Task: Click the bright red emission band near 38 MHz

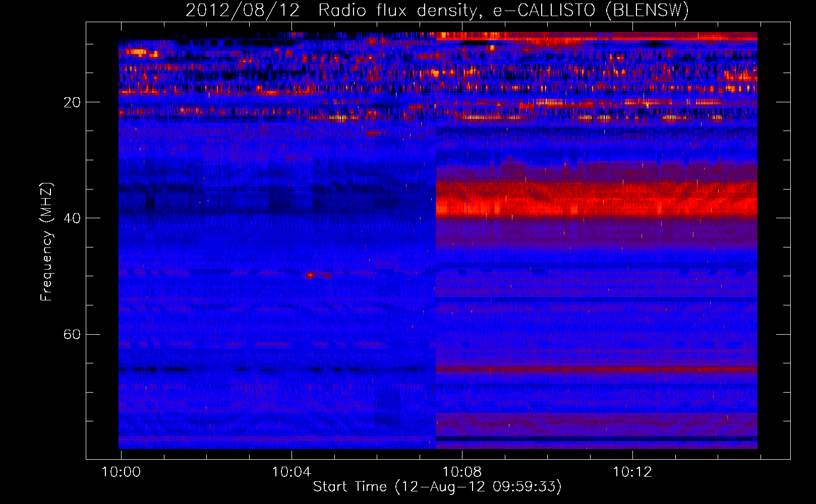Action: (x=596, y=207)
